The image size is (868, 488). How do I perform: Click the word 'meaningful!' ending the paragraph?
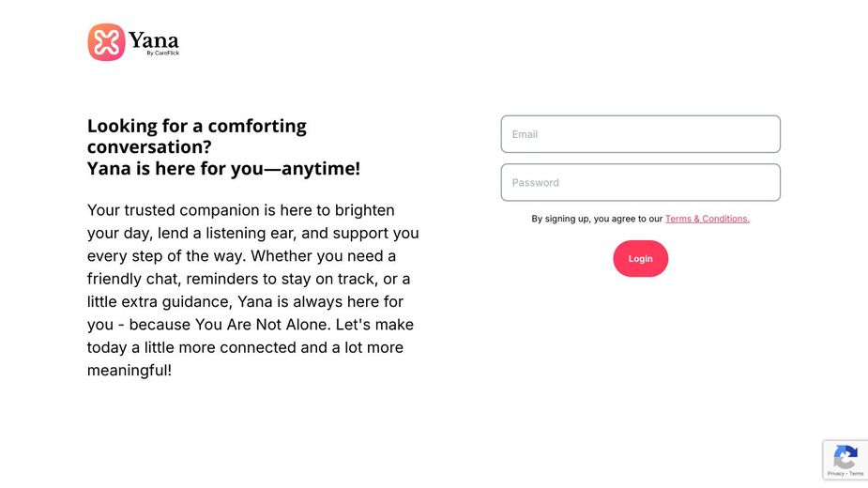click(x=129, y=371)
